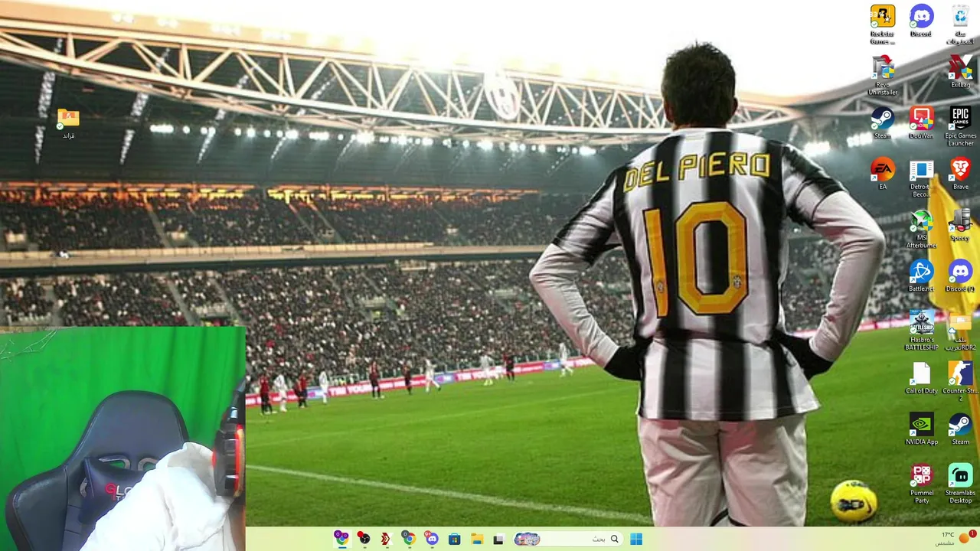Screen dimensions: 980x551
Task: Open the 17°C weather widget
Action: coord(953,539)
